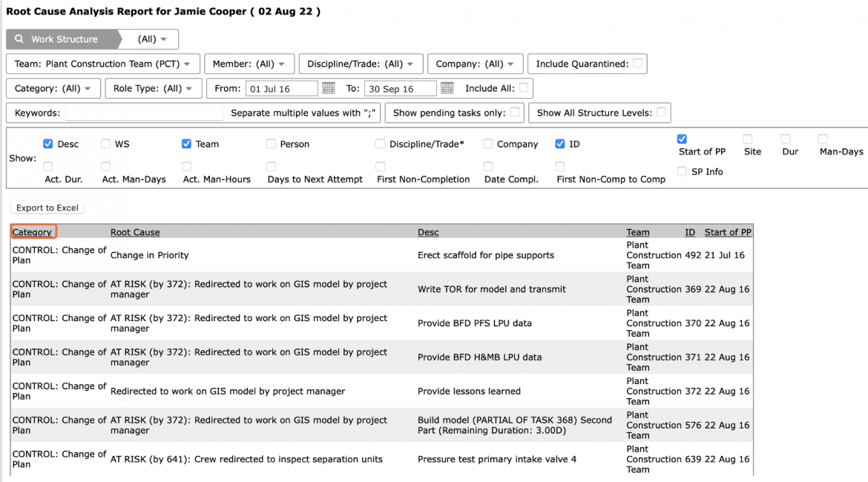Screen dimensions: 868x482
Task: Open the Company (All) dropdown
Action: (475, 64)
